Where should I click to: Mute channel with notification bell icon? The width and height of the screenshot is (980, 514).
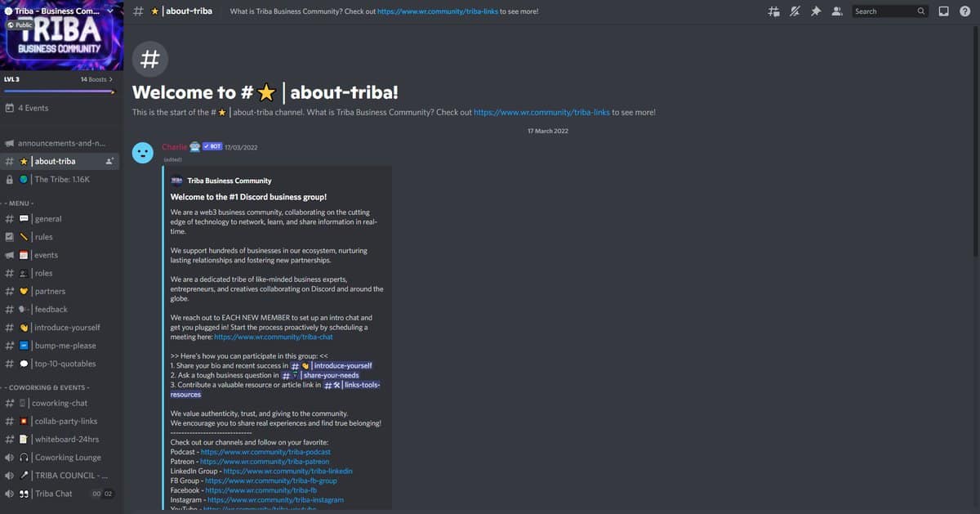coord(794,11)
